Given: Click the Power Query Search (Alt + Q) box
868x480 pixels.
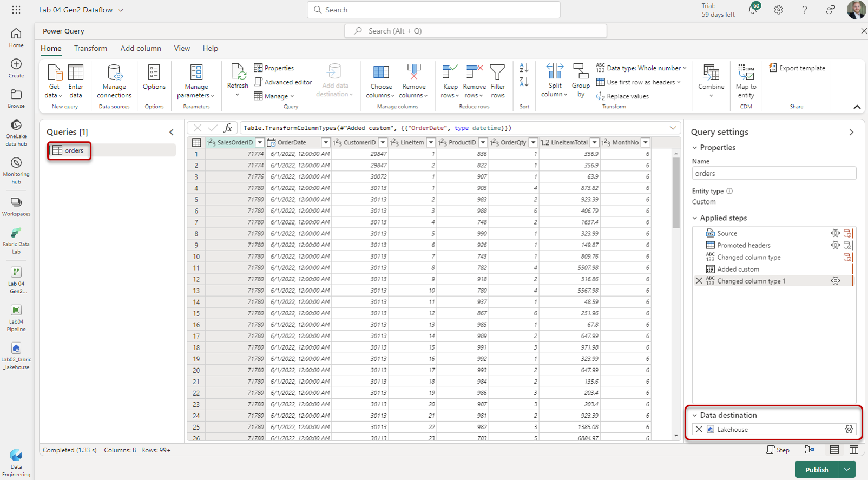Looking at the screenshot, I should coord(475,31).
